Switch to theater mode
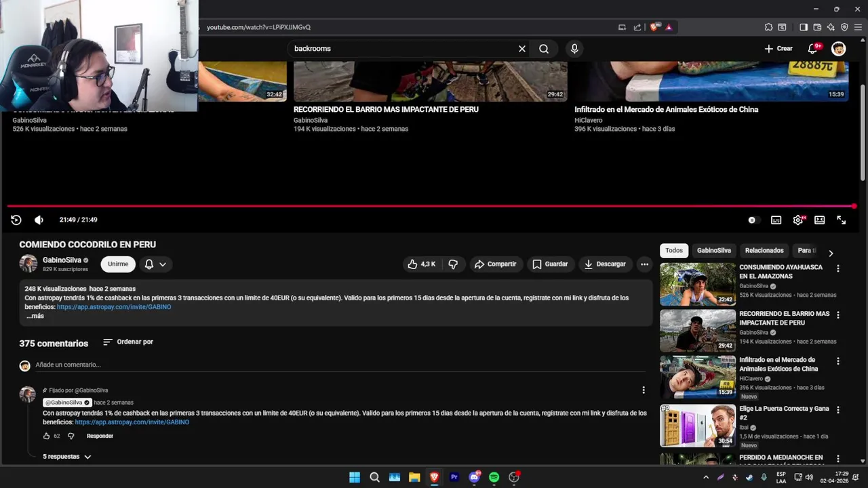Viewport: 868px width, 488px height. [819, 220]
